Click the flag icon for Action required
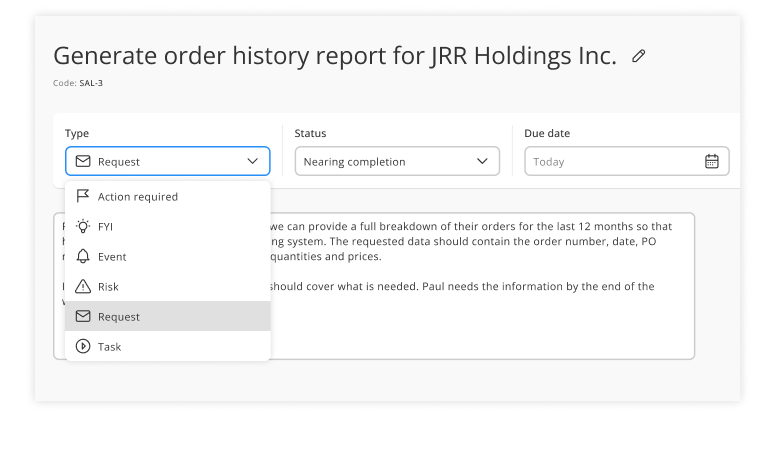 pos(83,196)
